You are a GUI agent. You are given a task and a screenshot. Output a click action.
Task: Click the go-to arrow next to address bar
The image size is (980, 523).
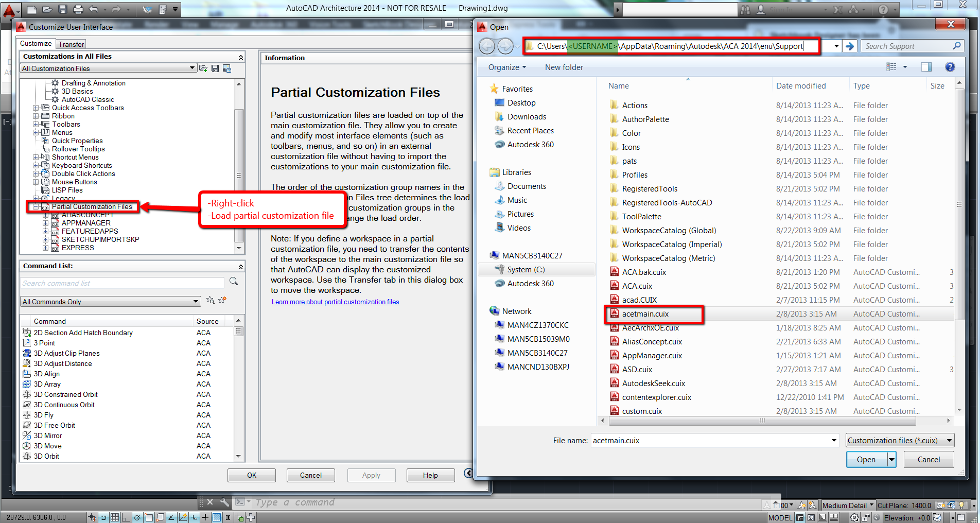pos(850,46)
